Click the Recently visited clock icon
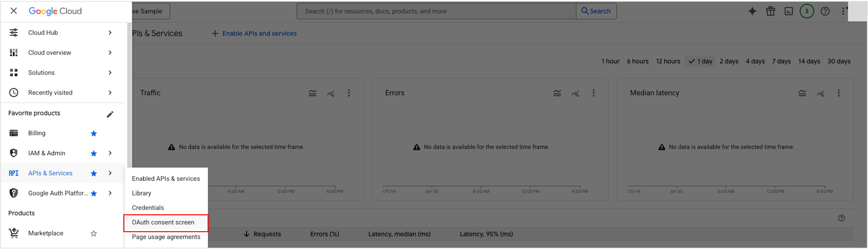Viewport: 868px width, 249px height. (14, 93)
